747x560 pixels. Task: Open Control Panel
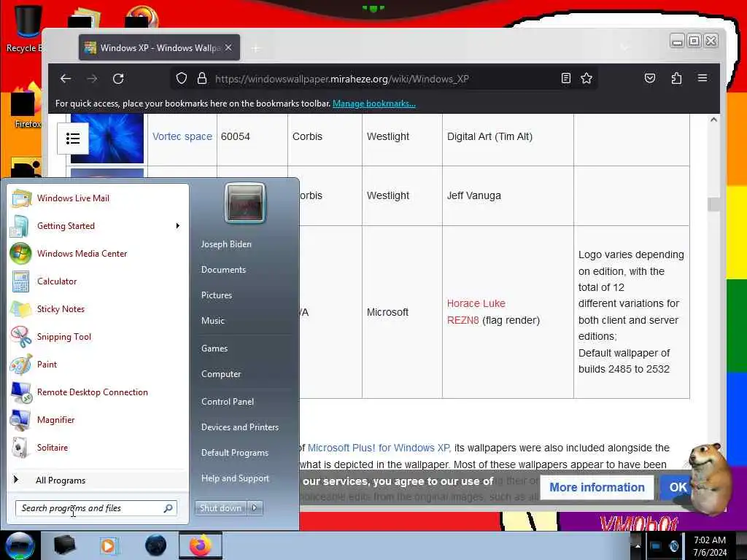click(228, 402)
